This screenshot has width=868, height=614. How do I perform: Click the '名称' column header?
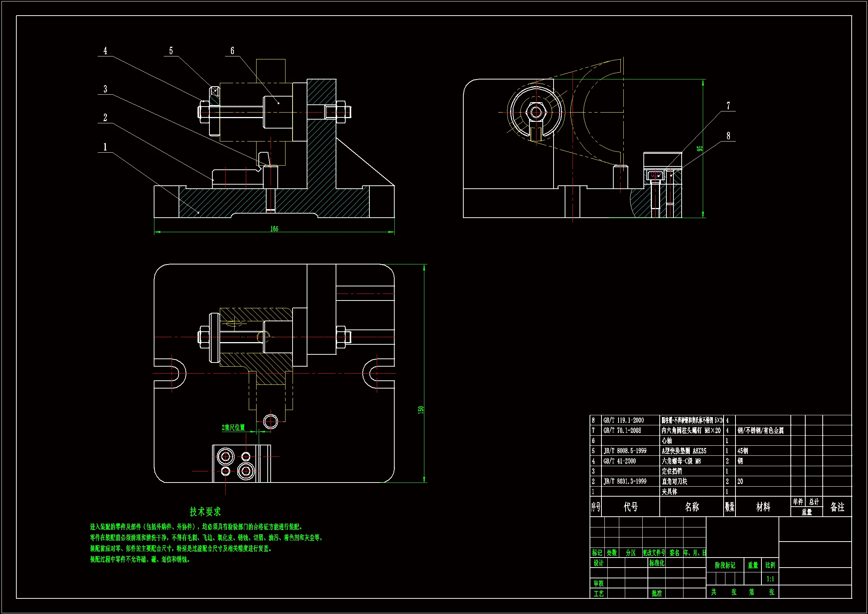tap(691, 507)
